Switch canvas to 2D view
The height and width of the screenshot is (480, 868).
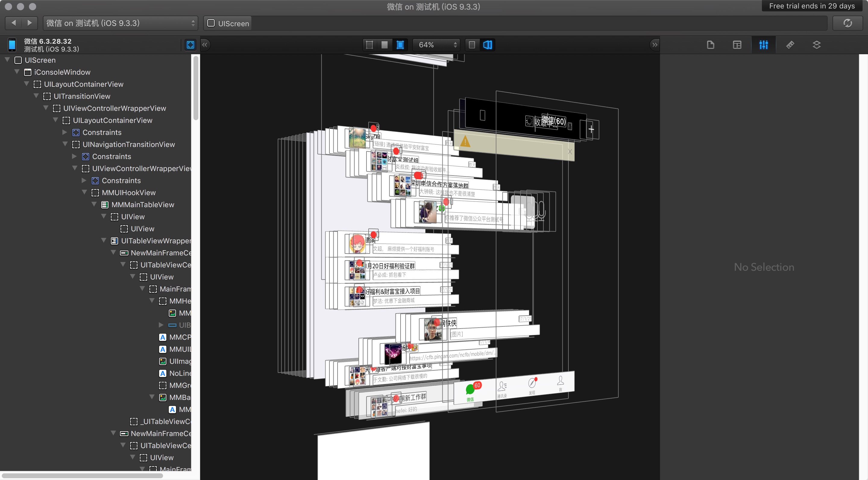click(472, 45)
